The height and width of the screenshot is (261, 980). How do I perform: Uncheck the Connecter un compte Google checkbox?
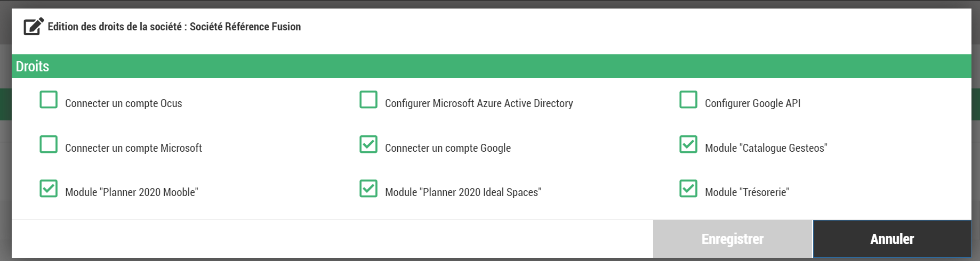point(368,144)
